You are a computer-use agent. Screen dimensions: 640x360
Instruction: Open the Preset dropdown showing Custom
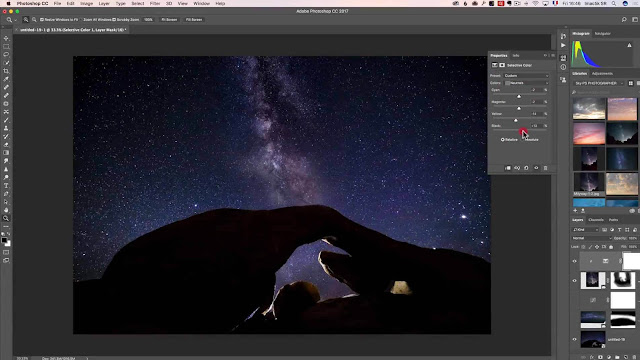(x=526, y=76)
